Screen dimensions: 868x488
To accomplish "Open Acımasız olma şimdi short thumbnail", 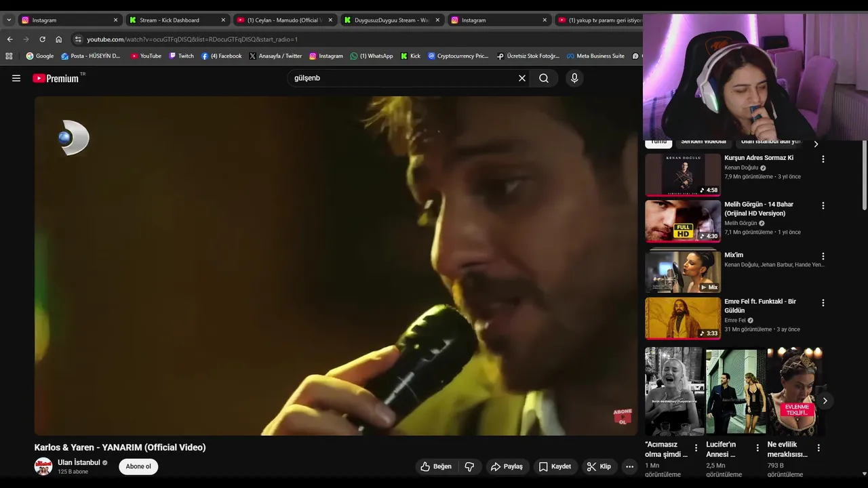I will (x=674, y=390).
